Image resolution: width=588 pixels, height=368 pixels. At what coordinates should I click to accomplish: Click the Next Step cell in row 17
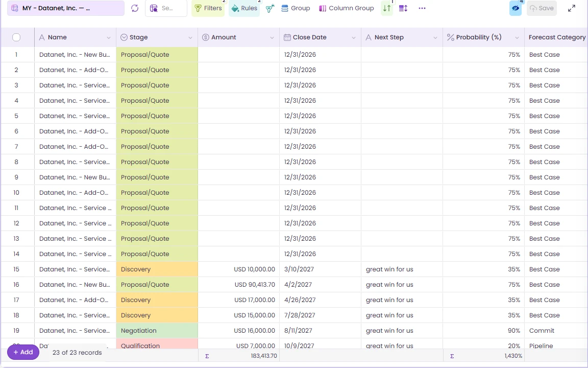(x=402, y=300)
